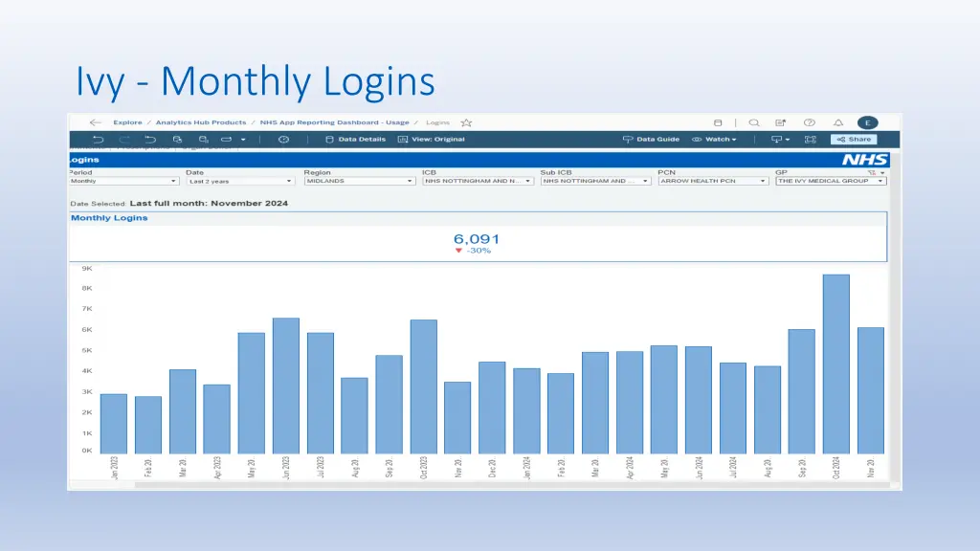Click the Redo toolbar icon
Screen dimensions: 980x551
click(124, 140)
